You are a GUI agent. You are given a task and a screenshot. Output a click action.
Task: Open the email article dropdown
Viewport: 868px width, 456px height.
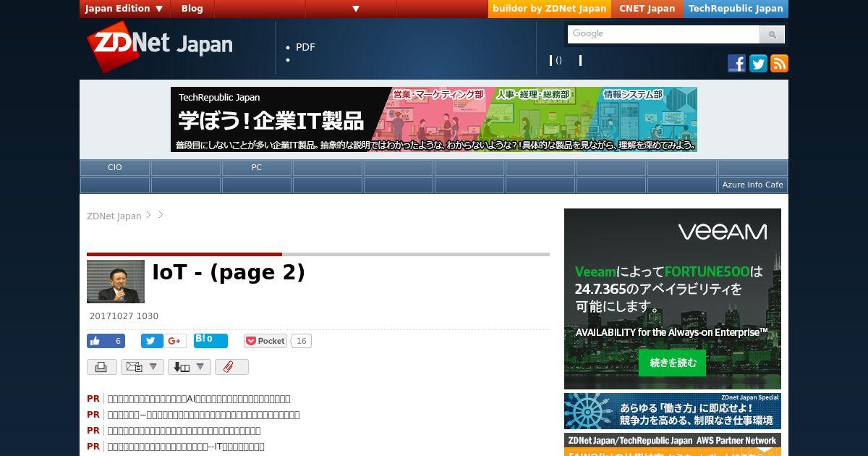click(142, 367)
